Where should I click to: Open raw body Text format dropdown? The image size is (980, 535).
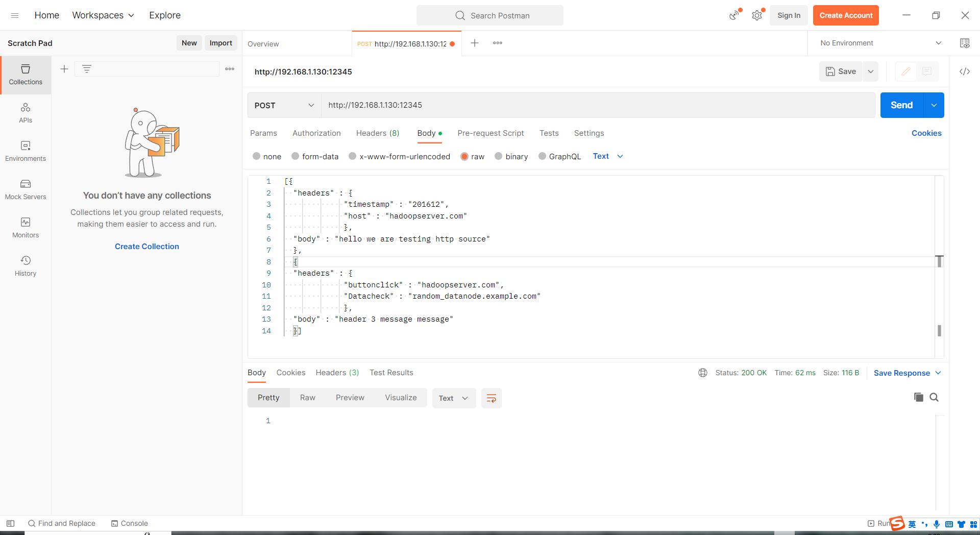click(607, 156)
